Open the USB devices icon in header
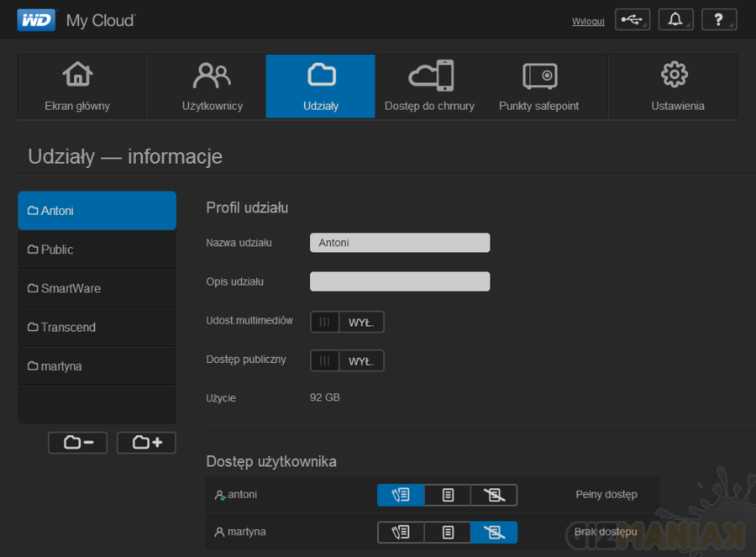Image resolution: width=756 pixels, height=557 pixels. click(632, 20)
